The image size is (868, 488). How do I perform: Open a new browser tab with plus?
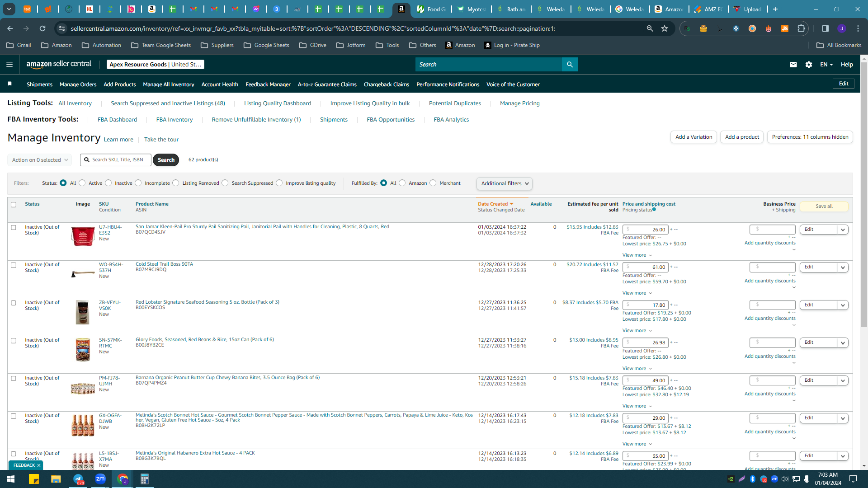pyautogui.click(x=775, y=9)
